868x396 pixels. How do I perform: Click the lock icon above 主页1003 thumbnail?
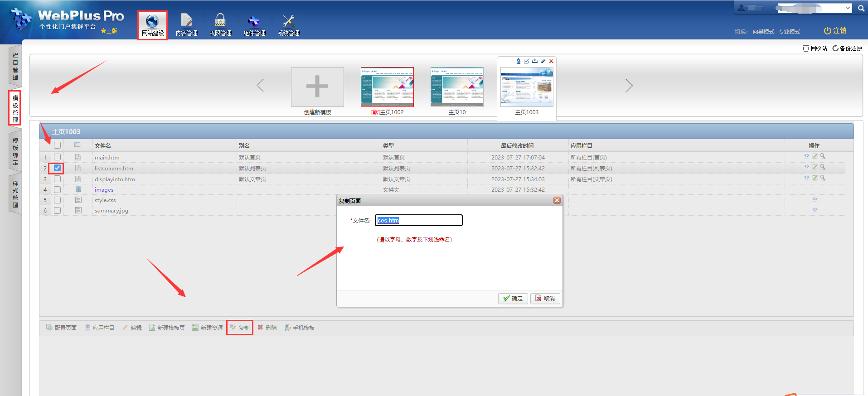[519, 61]
